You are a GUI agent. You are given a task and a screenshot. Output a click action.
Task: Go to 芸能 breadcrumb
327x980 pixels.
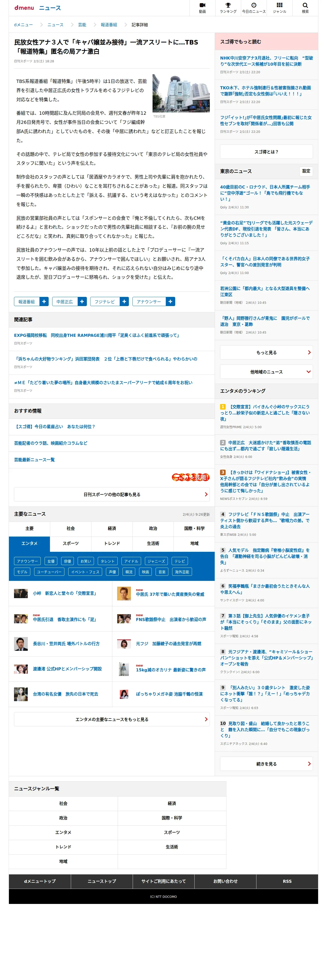pyautogui.click(x=82, y=25)
